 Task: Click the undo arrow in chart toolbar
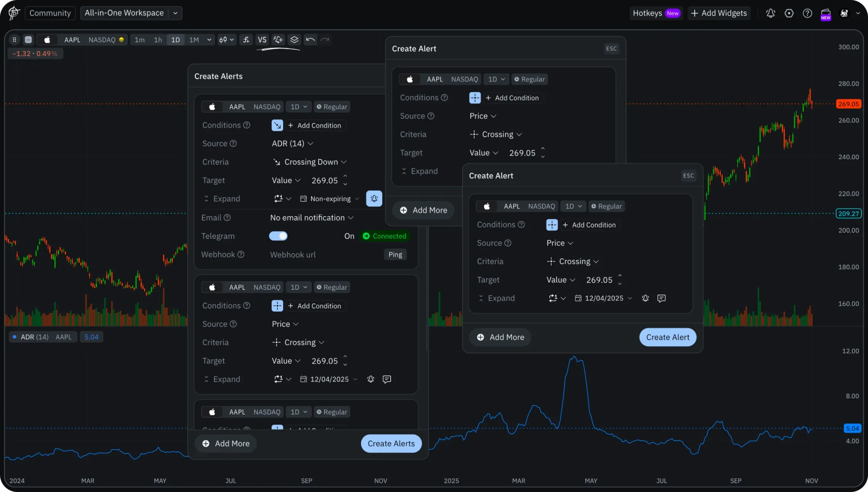click(310, 40)
